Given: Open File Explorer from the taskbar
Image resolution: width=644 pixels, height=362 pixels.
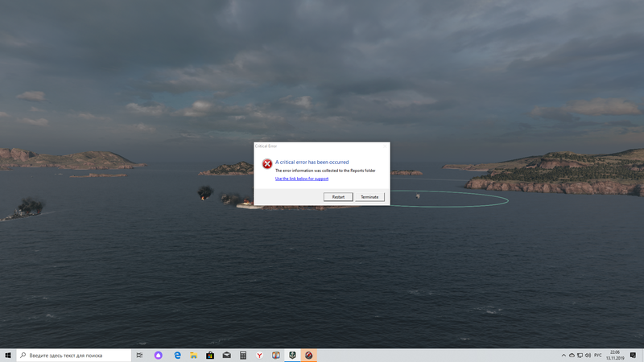Looking at the screenshot, I should 193,356.
